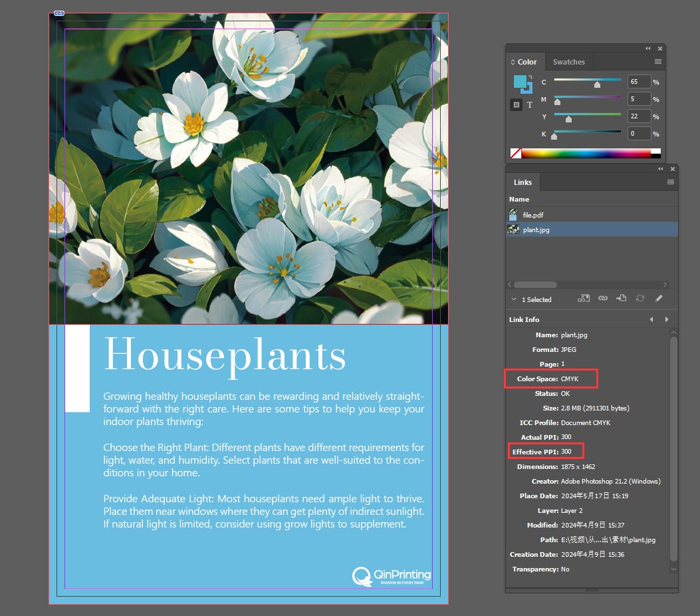
Task: Collapse the Links panel with double arrows
Action: pos(660,169)
